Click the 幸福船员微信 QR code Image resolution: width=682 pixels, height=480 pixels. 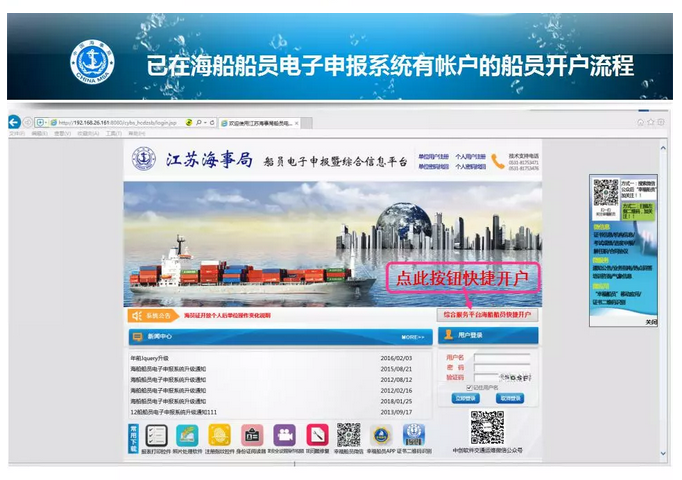348,435
